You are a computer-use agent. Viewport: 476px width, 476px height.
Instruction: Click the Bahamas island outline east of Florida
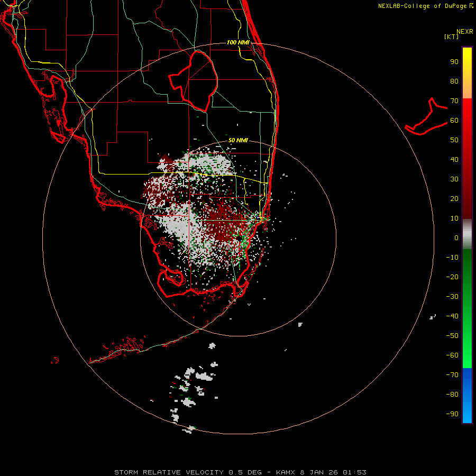(x=426, y=116)
